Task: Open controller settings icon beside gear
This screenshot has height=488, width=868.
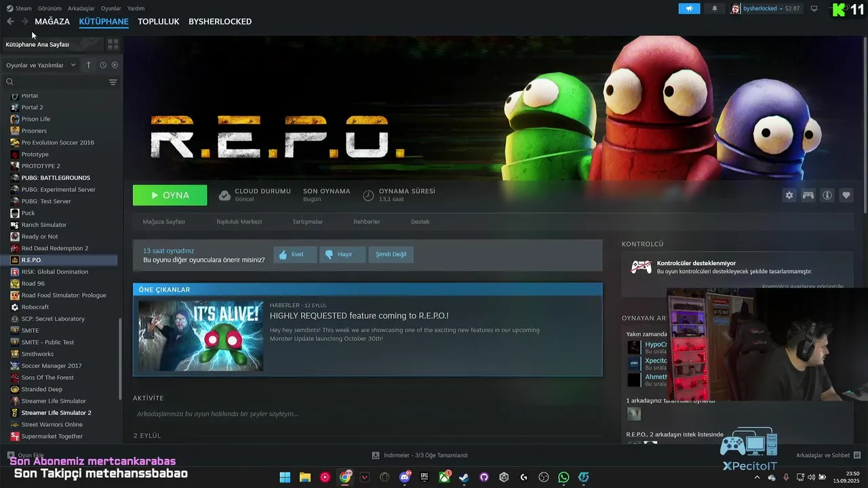Action: pos(808,195)
